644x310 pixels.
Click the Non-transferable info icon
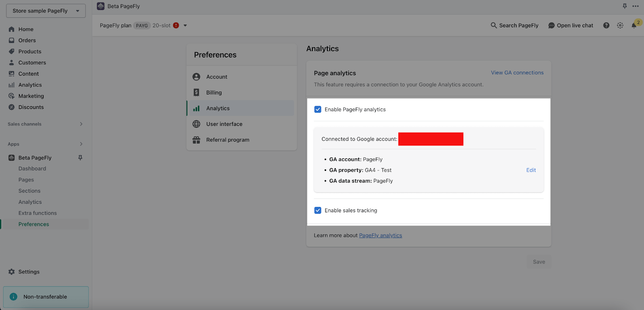point(13,297)
